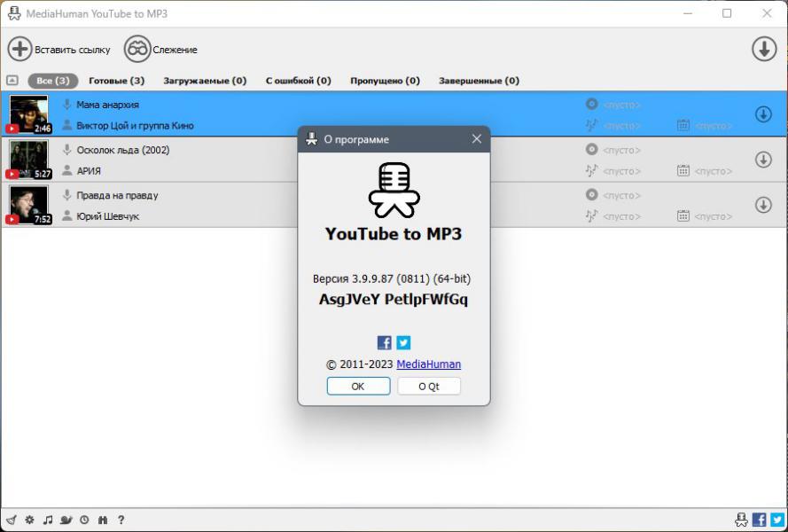Select the title text Мама анархия
Viewport: 788px width, 532px height.
pyautogui.click(x=107, y=105)
